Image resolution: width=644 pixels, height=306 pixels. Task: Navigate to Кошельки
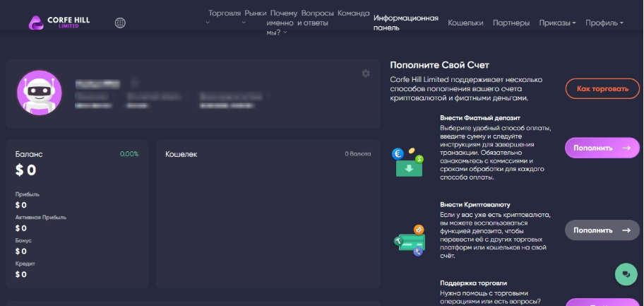465,23
